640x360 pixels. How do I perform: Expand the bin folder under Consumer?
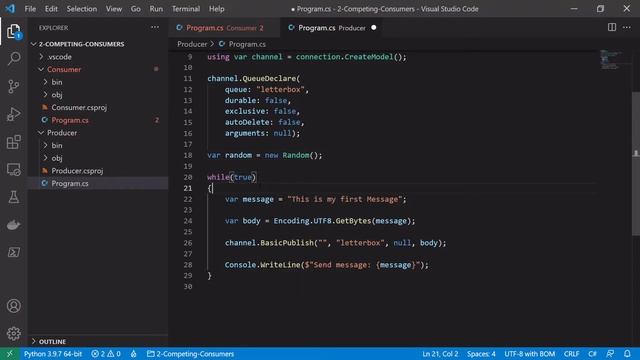pos(45,82)
